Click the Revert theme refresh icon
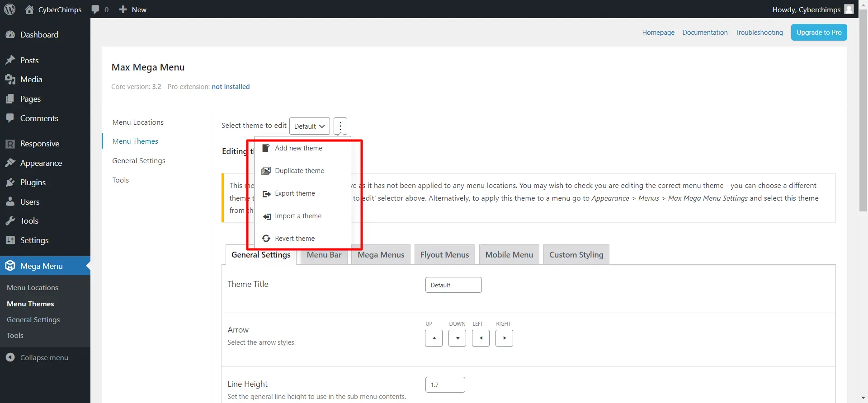The width and height of the screenshot is (868, 403). coord(266,239)
